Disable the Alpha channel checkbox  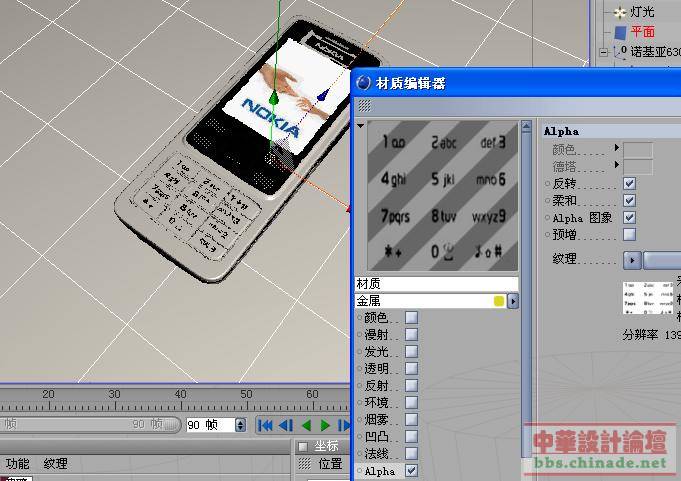click(411, 471)
